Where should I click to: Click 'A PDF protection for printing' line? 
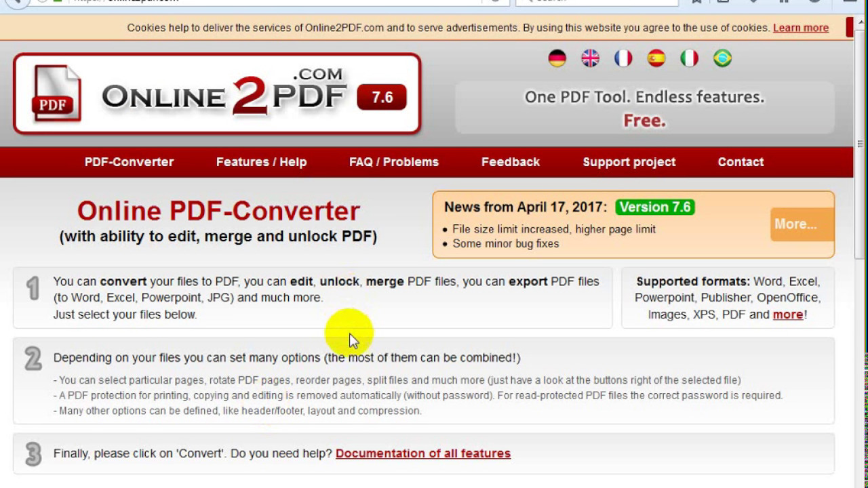click(x=418, y=396)
